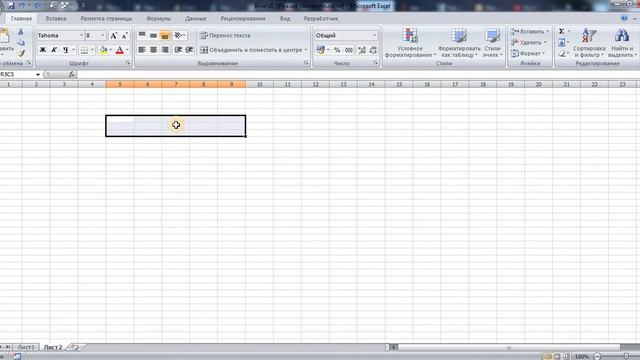Select column 10 header

260,84
